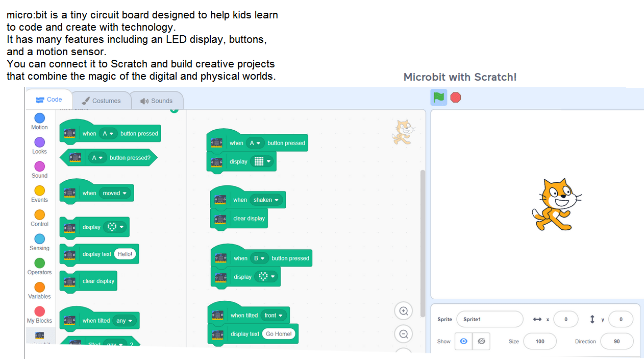This screenshot has height=359, width=644.
Task: Click the x position field
Action: pos(566,319)
